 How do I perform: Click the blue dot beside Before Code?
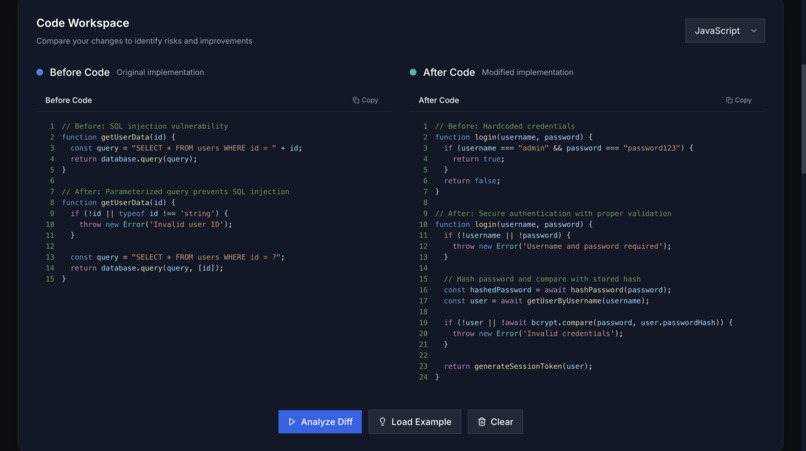(40, 73)
